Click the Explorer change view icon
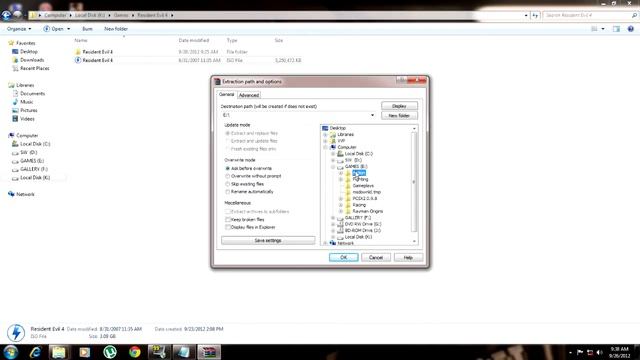The image size is (640, 360). 594,29
